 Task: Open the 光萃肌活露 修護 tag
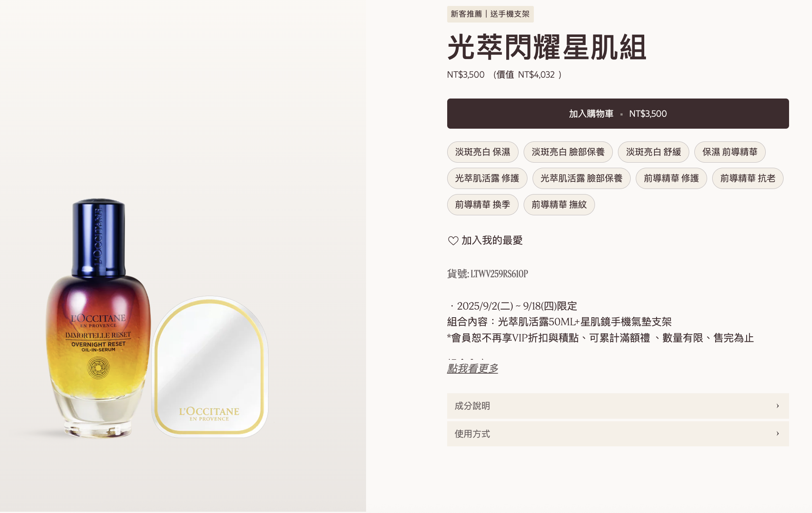[487, 178]
